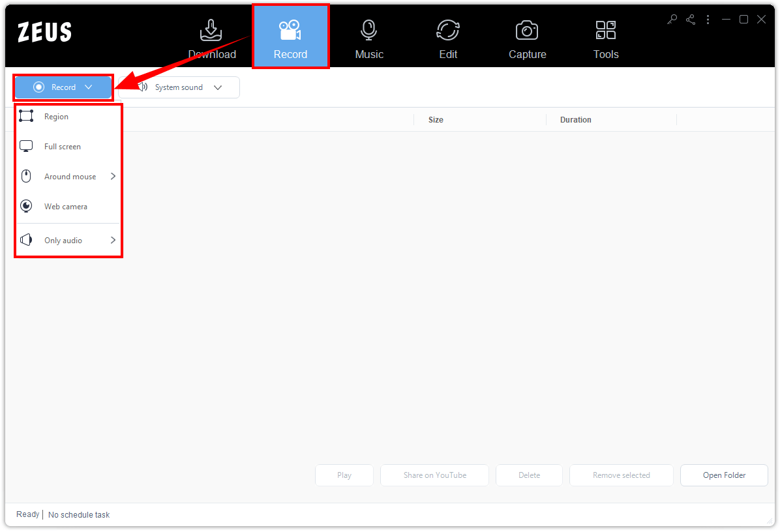Click the Ready status text
This screenshot has height=532, width=780.
click(27, 514)
